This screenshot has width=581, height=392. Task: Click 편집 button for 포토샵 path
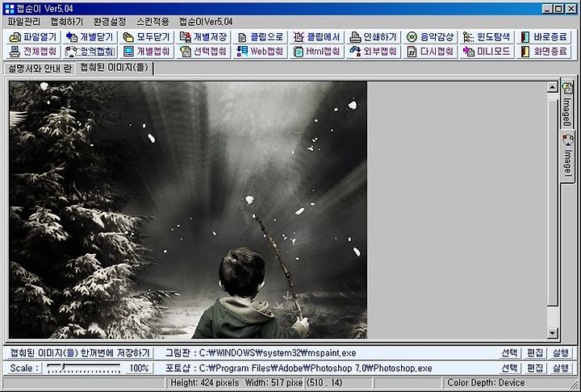tap(535, 369)
